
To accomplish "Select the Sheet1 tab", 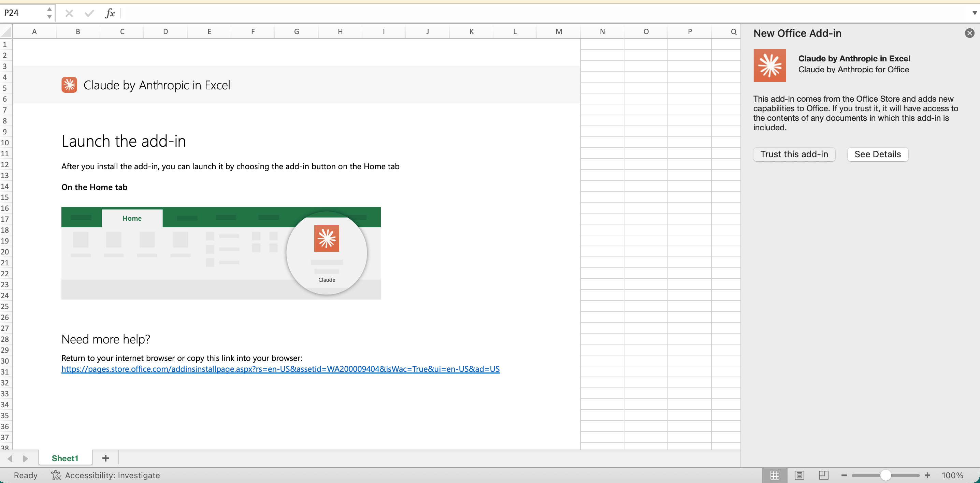I will coord(65,458).
